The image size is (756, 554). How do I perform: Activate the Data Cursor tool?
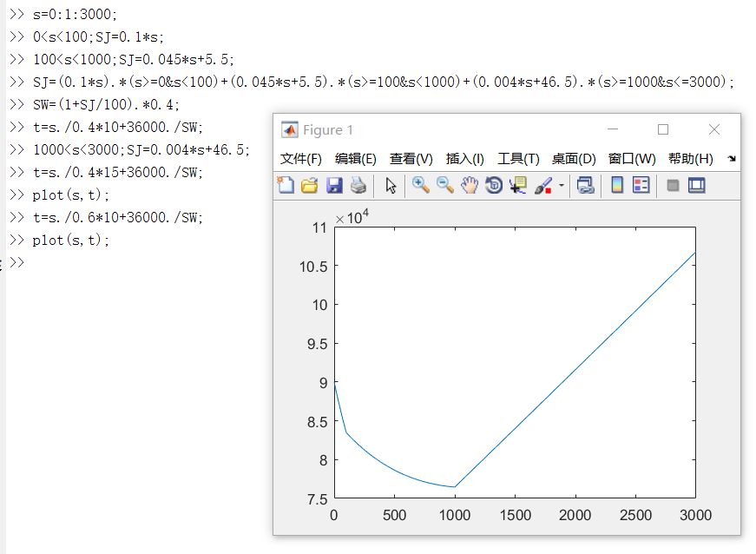518,185
